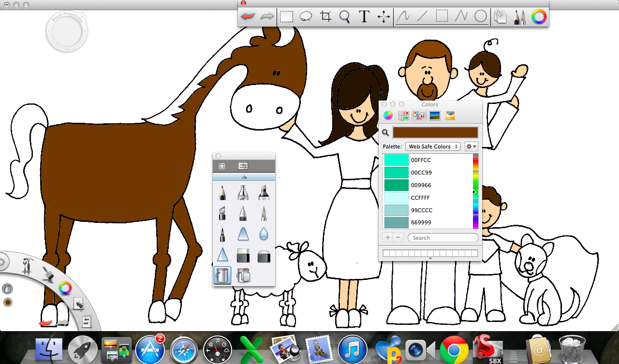The image size is (619, 364).
Task: Select the Lasso selection tool
Action: tap(306, 17)
